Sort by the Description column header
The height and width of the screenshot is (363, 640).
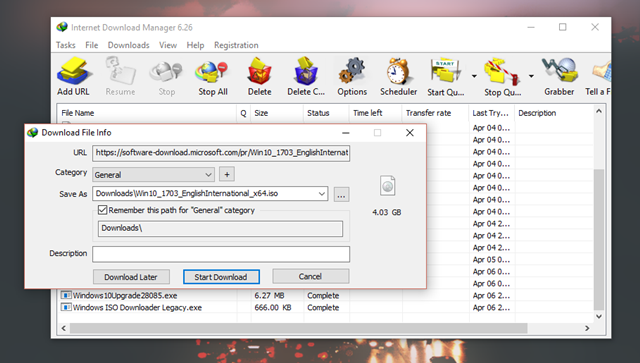coord(554,113)
